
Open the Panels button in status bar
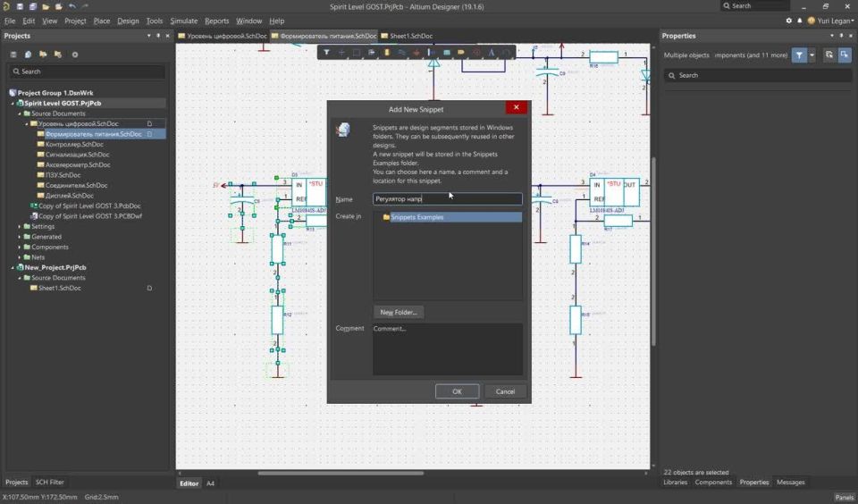tap(844, 498)
